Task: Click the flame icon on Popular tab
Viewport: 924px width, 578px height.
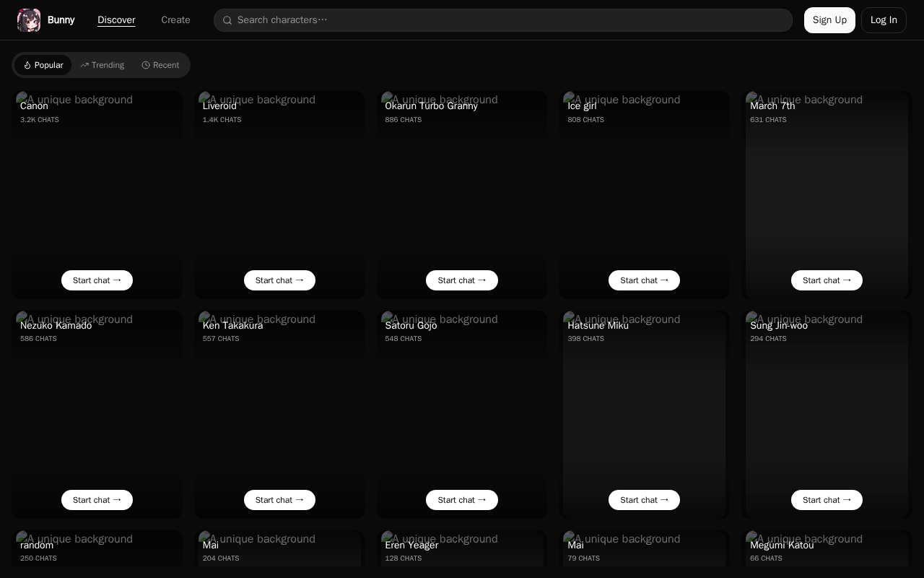Action: pos(27,65)
